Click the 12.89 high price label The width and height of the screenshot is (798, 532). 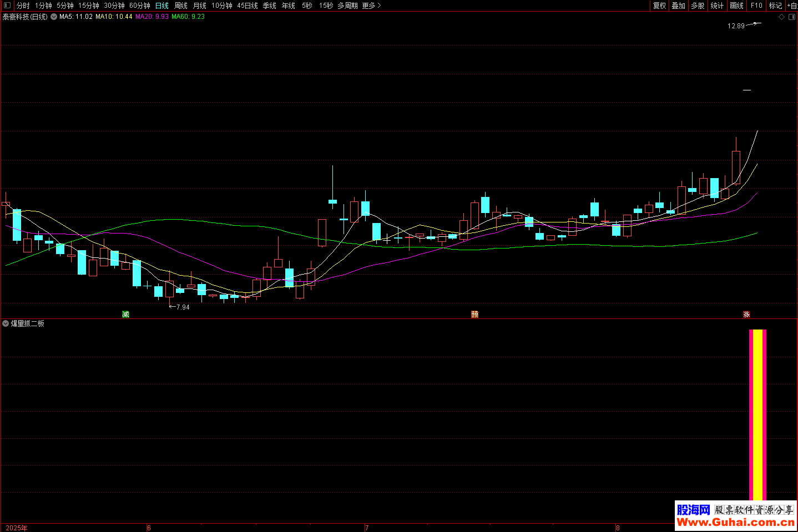pos(736,26)
